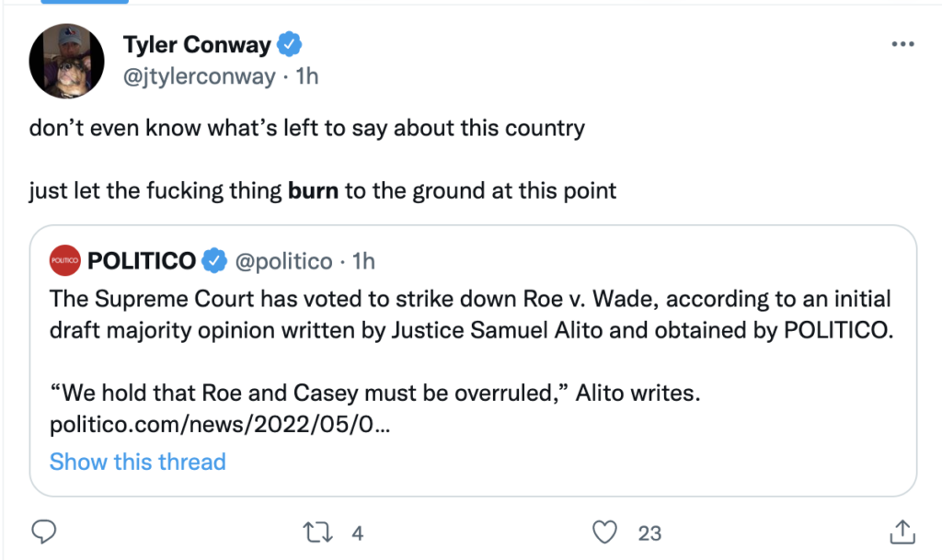This screenshot has width=942, height=560.
Task: Open the @jtylerconway handle link
Action: (199, 76)
